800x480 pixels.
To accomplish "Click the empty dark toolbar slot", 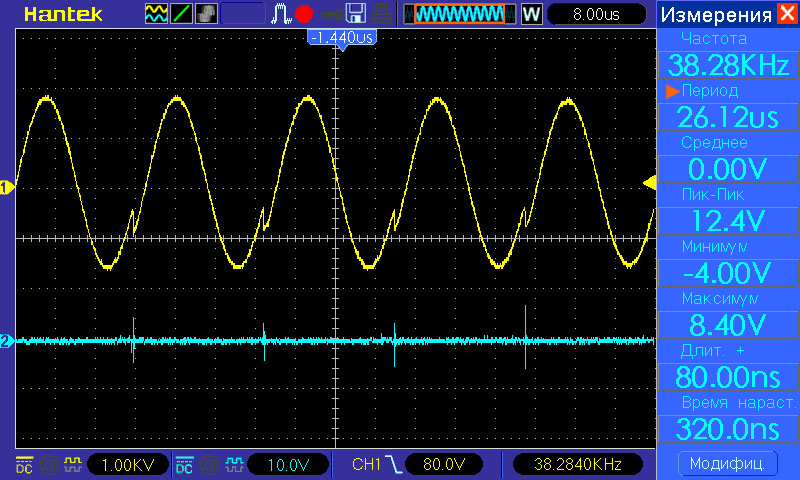I will tap(243, 14).
